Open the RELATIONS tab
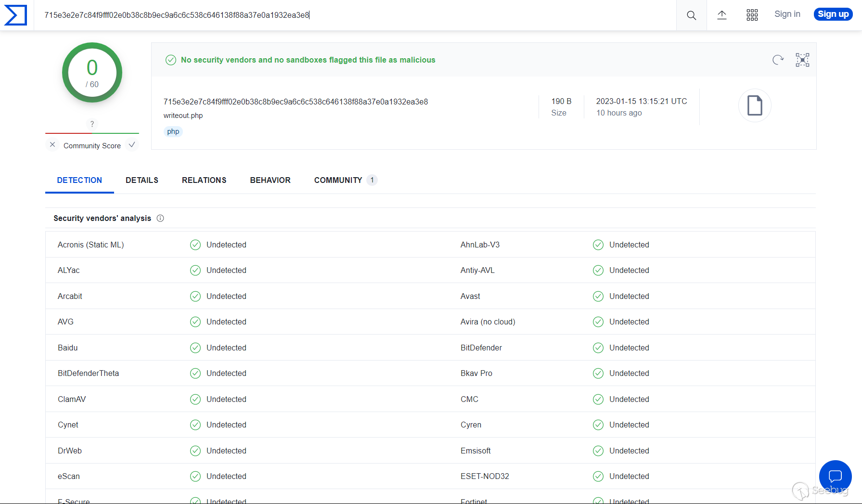This screenshot has height=504, width=862. pos(204,180)
